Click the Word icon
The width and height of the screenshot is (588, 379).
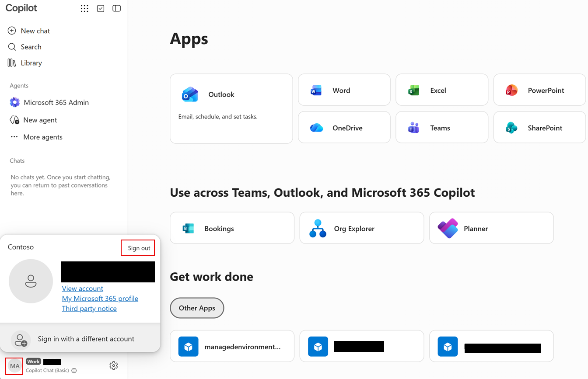coord(316,90)
